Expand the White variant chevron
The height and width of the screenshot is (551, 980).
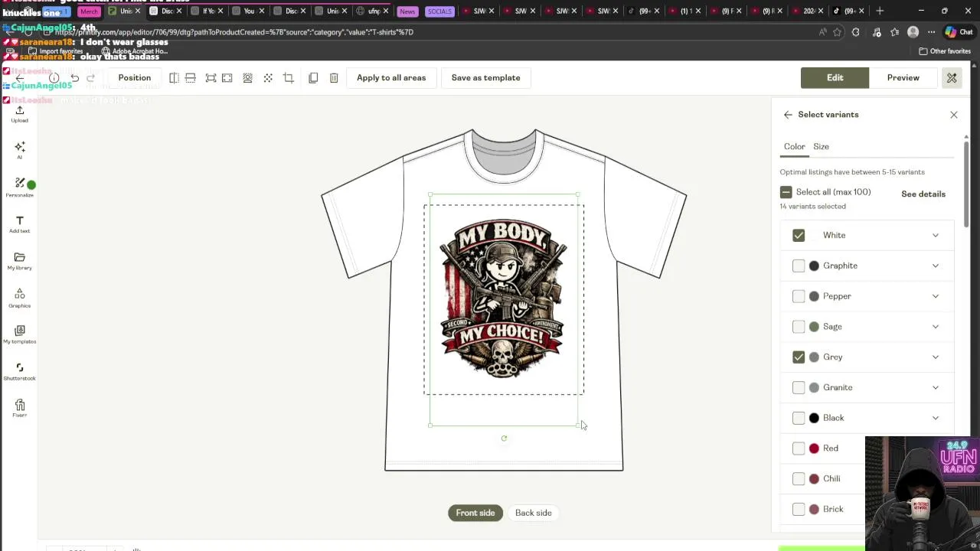(936, 235)
